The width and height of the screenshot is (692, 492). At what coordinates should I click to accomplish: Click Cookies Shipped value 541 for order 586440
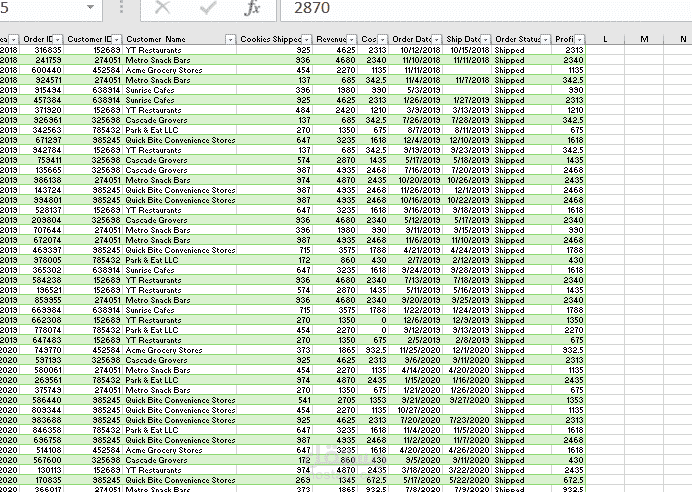274,400
